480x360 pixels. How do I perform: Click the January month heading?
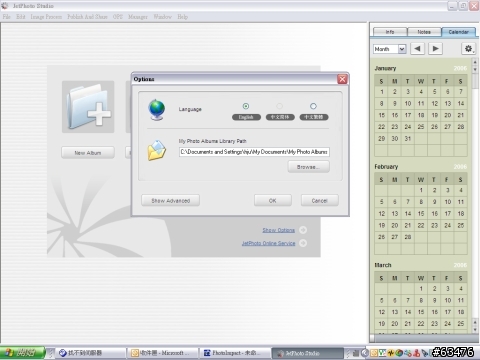[385, 68]
